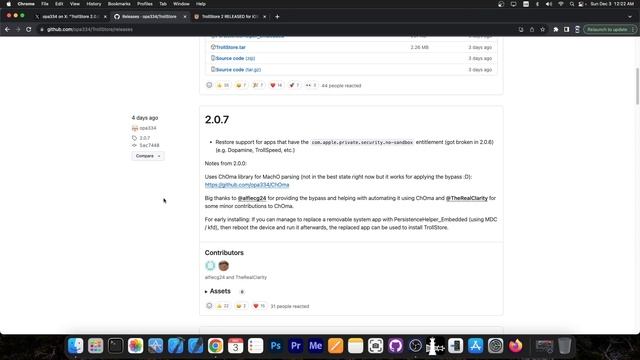Open Terminal from the Dock
Image resolution: width=640 pixels, height=360 pixels.
click(116, 346)
